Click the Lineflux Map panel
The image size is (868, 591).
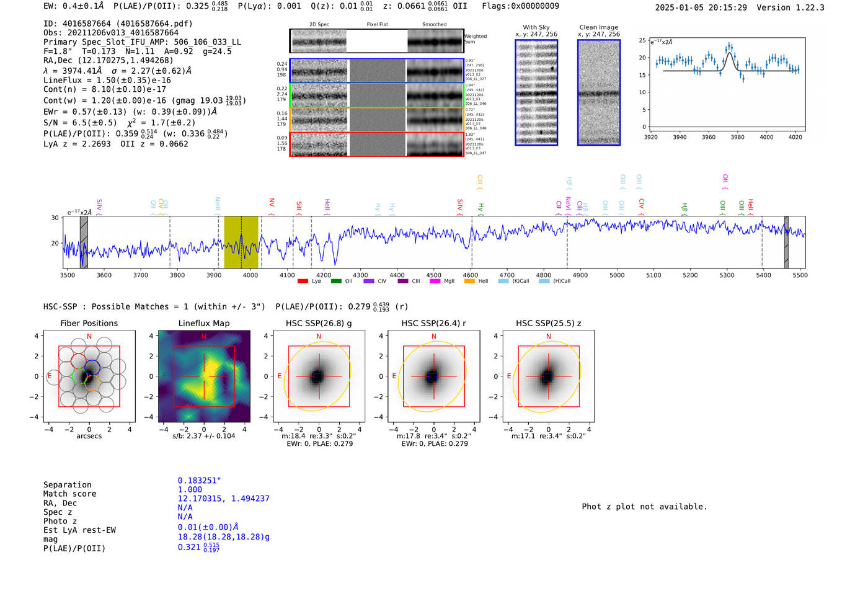click(204, 376)
